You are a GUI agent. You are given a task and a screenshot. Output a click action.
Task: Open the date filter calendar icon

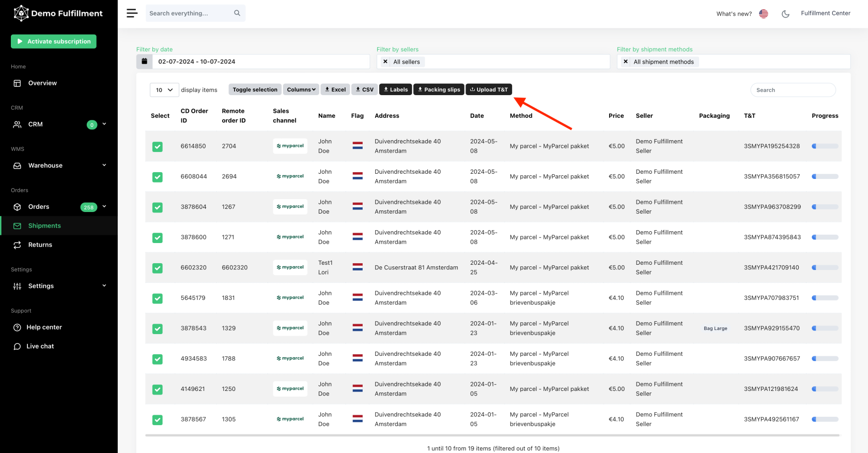coord(144,62)
